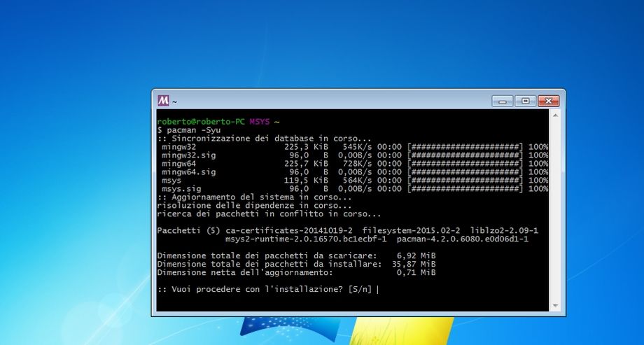The width and height of the screenshot is (644, 345).
Task: Click the 'msys.sig' row name
Action: 181,188
